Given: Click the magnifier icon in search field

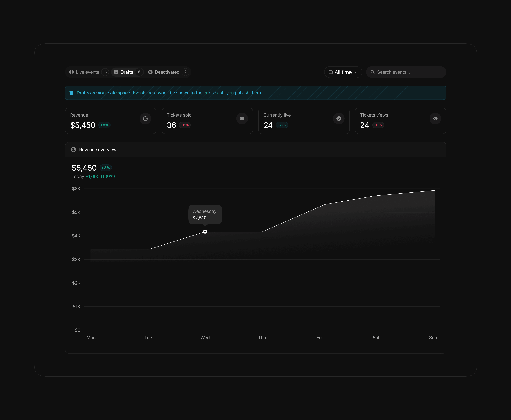Looking at the screenshot, I should pos(373,72).
